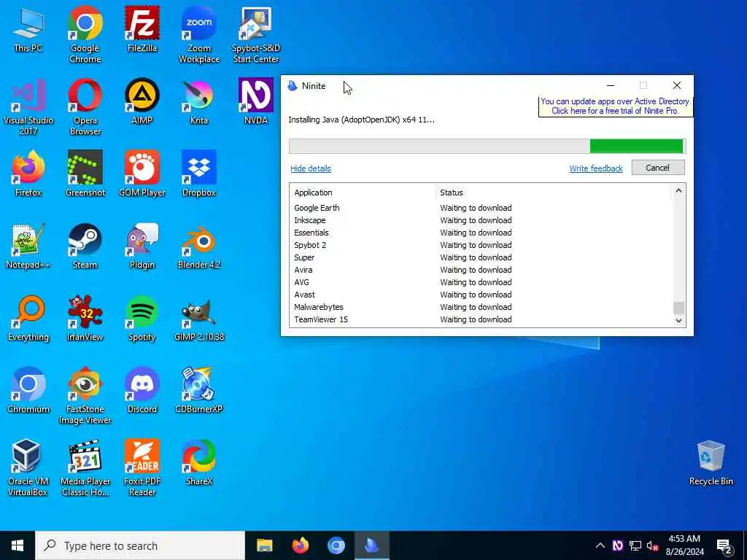
Task: Open Firefox from the taskbar
Action: pyautogui.click(x=300, y=545)
